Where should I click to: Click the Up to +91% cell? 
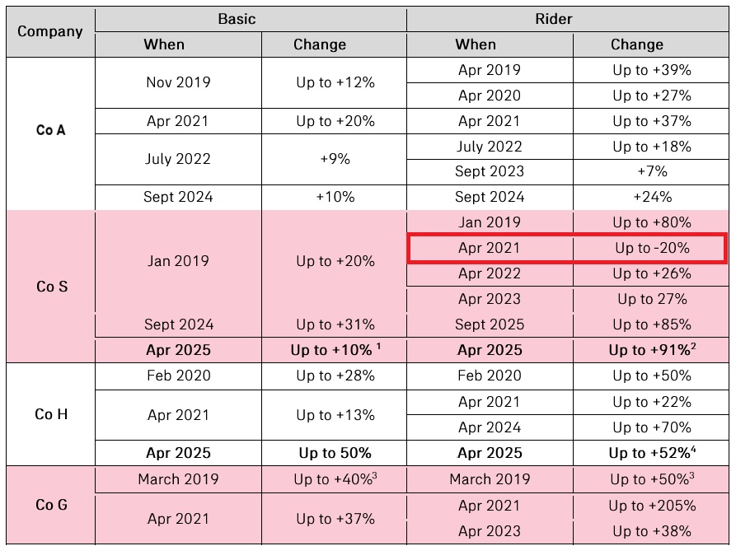(x=651, y=350)
